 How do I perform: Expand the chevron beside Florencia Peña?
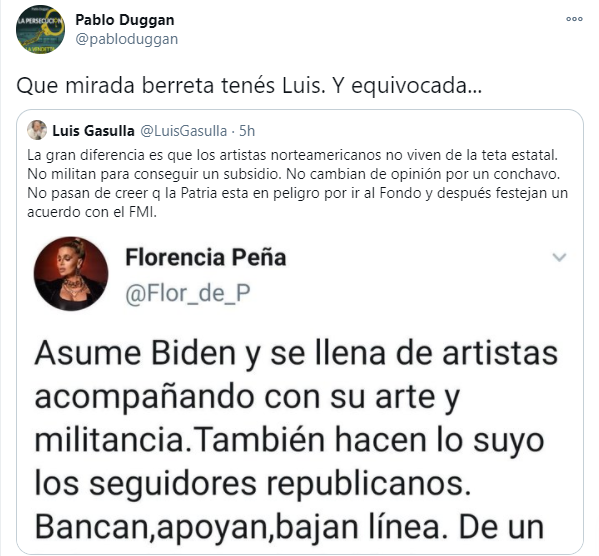[x=559, y=257]
